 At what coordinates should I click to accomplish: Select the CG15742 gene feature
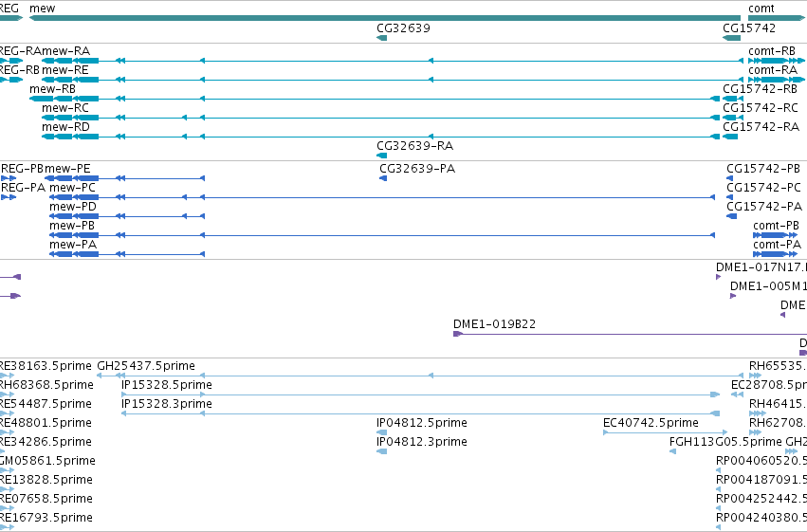(731, 38)
